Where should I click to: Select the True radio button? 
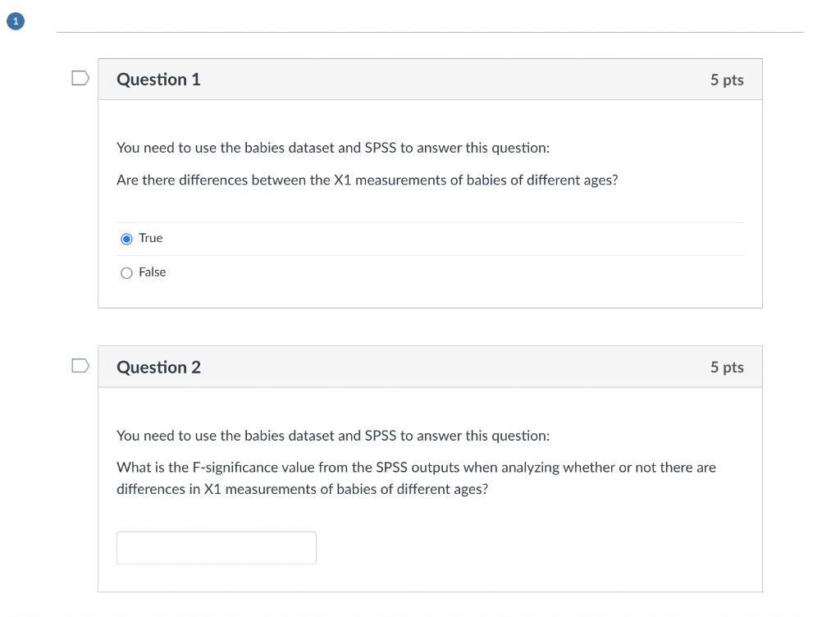pos(126,238)
